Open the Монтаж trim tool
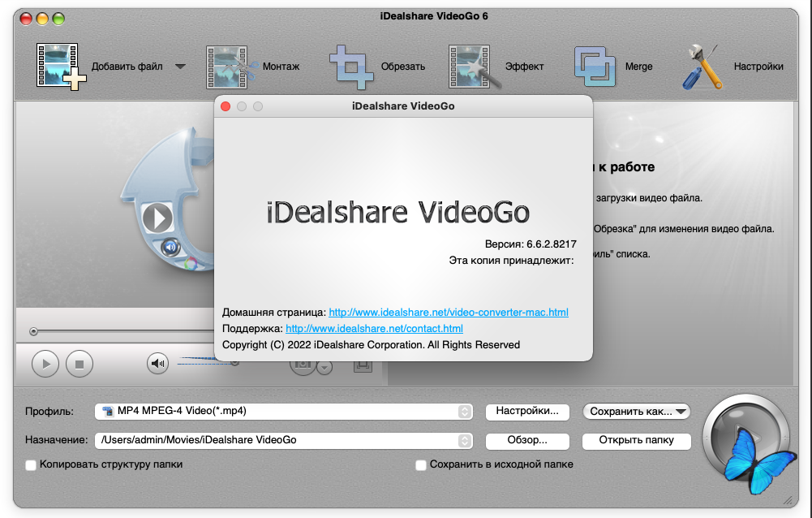This screenshot has width=812, height=518. 231,67
